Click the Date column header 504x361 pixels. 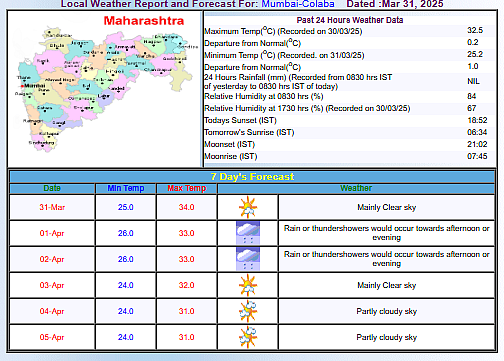coord(52,188)
